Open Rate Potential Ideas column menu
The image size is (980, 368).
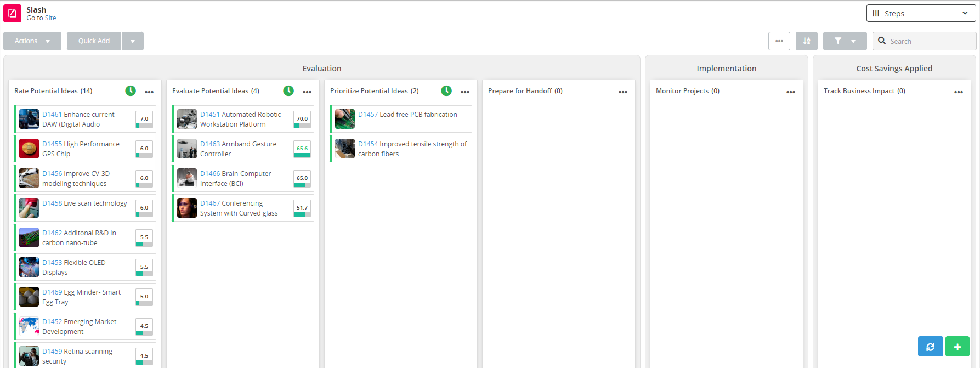[x=149, y=92]
